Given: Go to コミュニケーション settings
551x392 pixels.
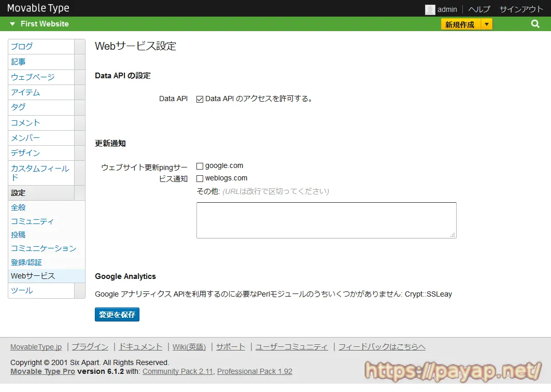Looking at the screenshot, I should point(44,248).
